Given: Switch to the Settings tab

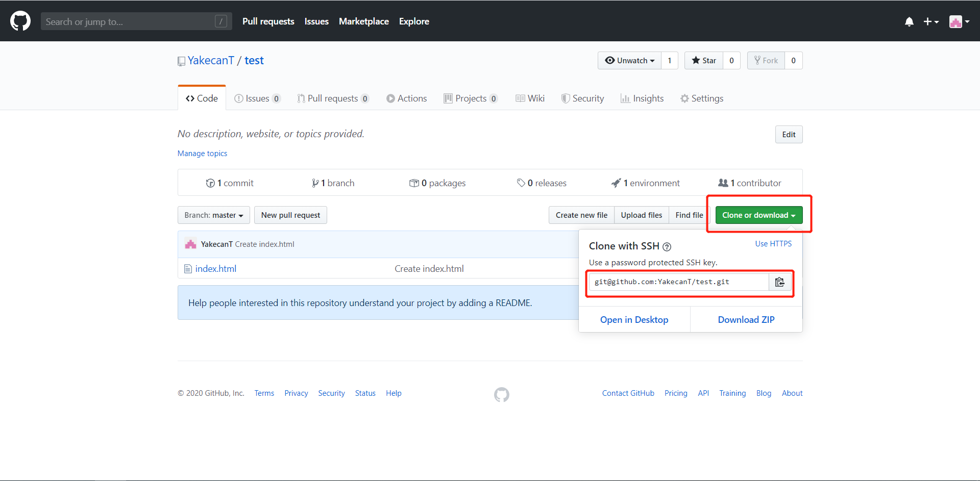Looking at the screenshot, I should point(702,98).
